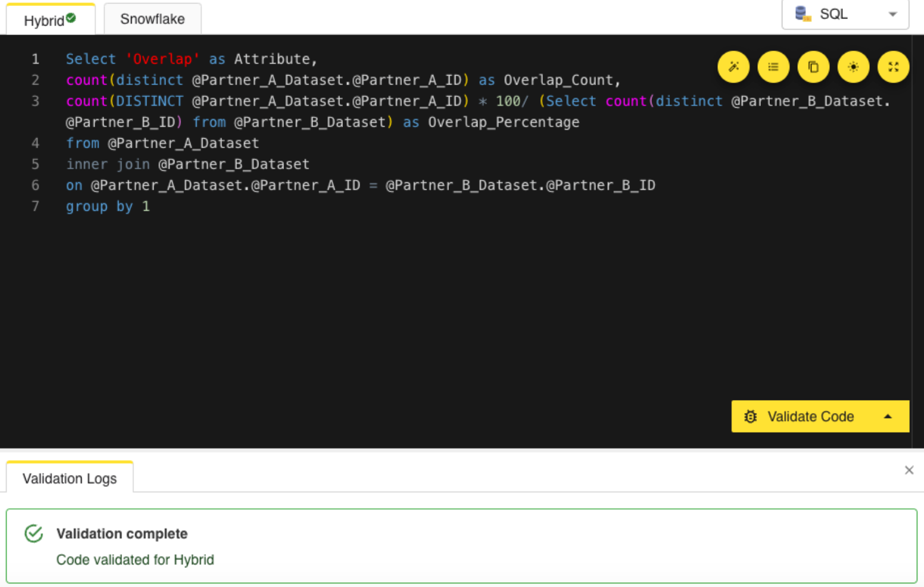Click 'group by' keyword on line 7
The width and height of the screenshot is (924, 587).
pos(99,207)
